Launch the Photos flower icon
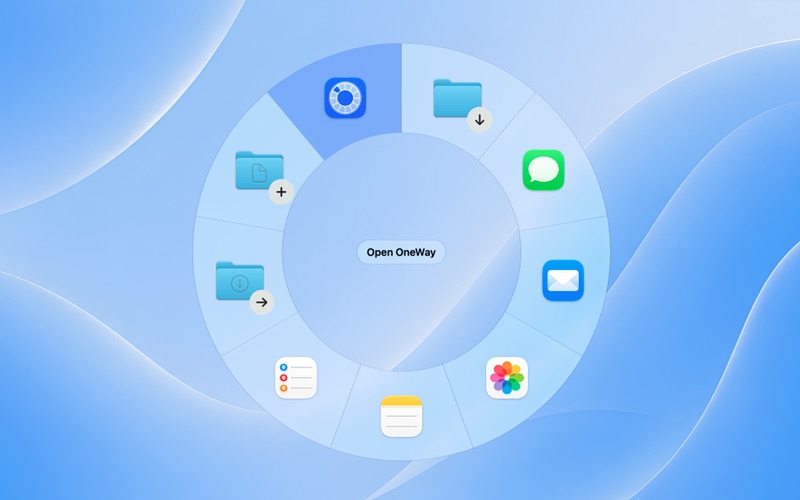The height and width of the screenshot is (500, 800). pyautogui.click(x=507, y=378)
